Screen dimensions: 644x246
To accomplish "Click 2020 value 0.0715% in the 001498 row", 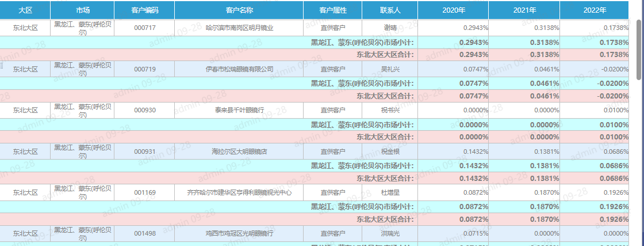I will [476, 234].
